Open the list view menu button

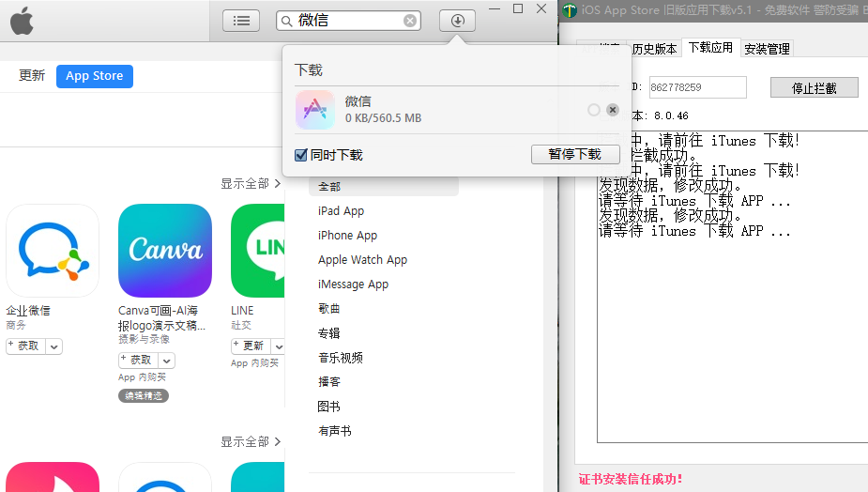pyautogui.click(x=241, y=21)
